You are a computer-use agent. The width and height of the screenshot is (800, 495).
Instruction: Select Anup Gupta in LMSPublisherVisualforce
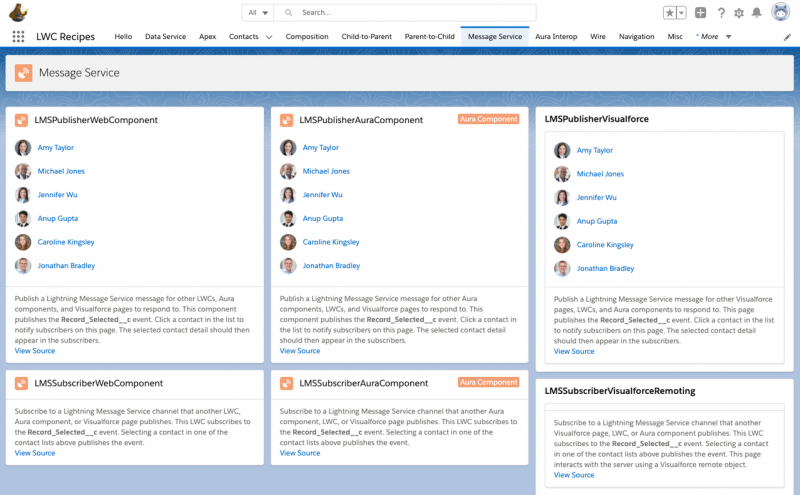[597, 221]
